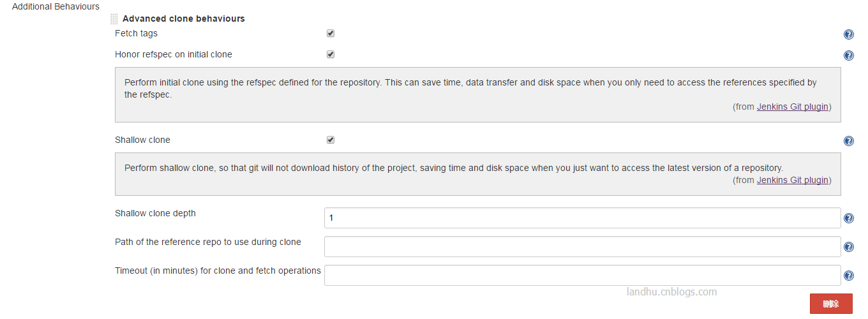Click the red 删除 delete button
The image size is (868, 319).
point(831,304)
